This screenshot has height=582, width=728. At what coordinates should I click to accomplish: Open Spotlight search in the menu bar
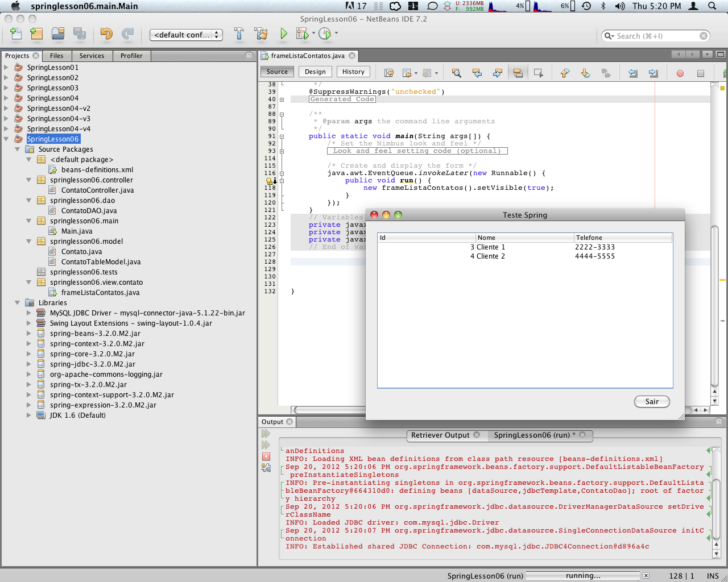[712, 6]
